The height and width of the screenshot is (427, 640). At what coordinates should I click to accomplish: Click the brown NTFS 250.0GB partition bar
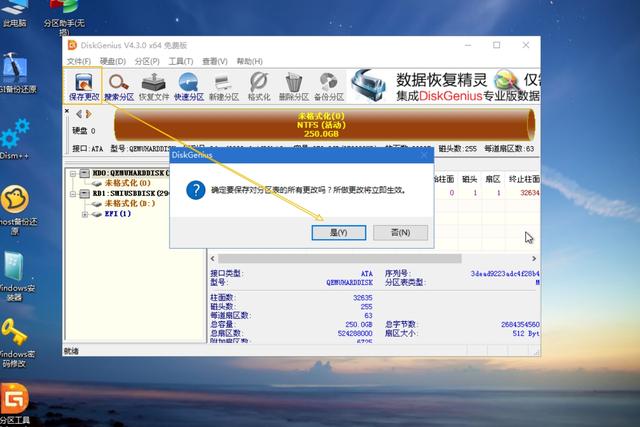324,125
